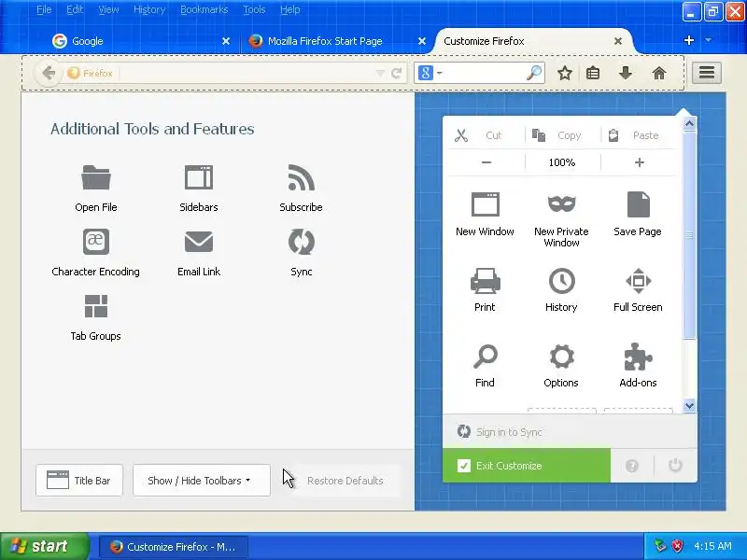Click the back arrow navigation button
Image resolution: width=747 pixels, height=560 pixels.
49,73
